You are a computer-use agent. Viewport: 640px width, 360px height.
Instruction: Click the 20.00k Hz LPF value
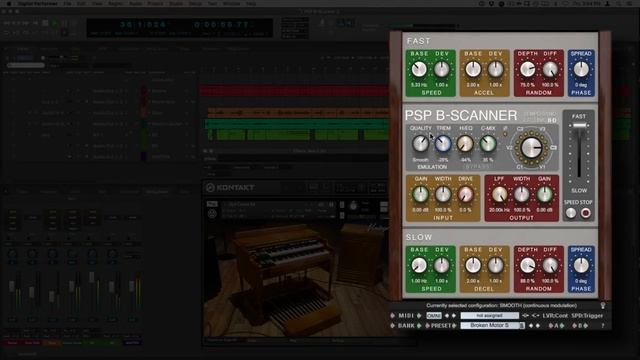click(499, 210)
